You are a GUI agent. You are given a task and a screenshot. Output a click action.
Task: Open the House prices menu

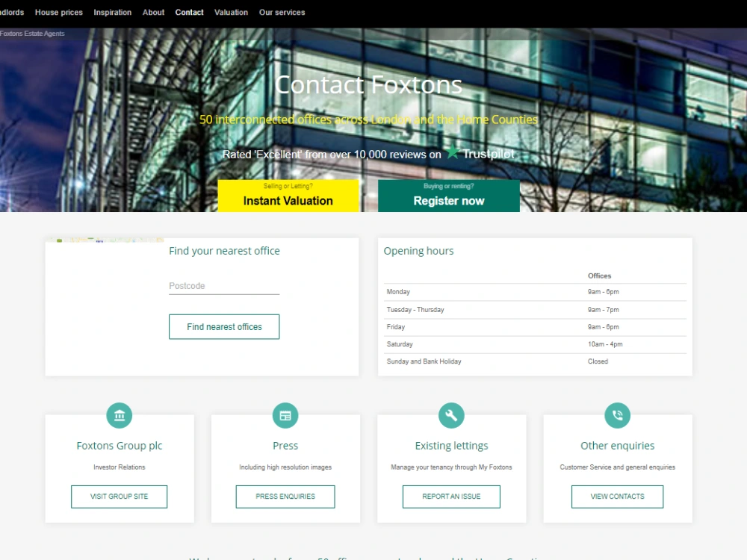point(58,12)
